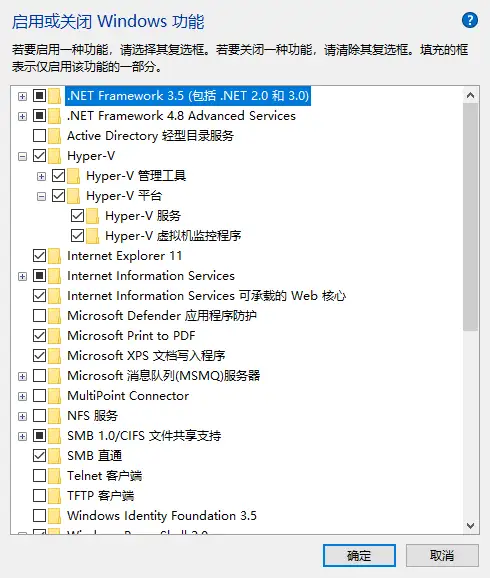Uncheck the Internet Explorer 11 checkbox

click(39, 255)
